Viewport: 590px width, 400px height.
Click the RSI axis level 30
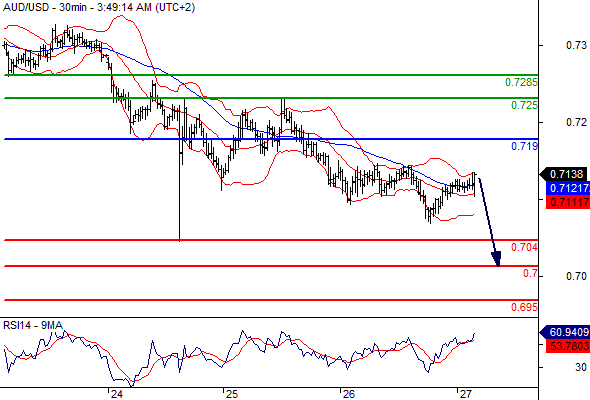pos(581,367)
